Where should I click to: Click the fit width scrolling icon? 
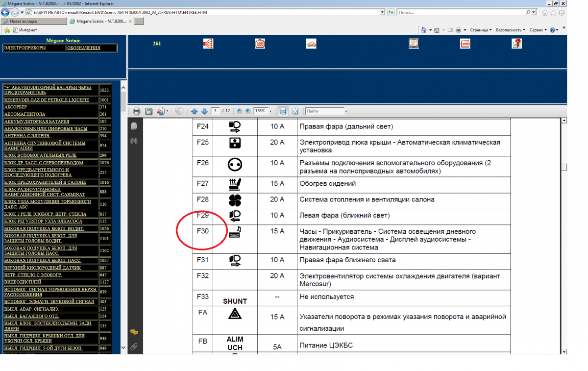coord(283,111)
